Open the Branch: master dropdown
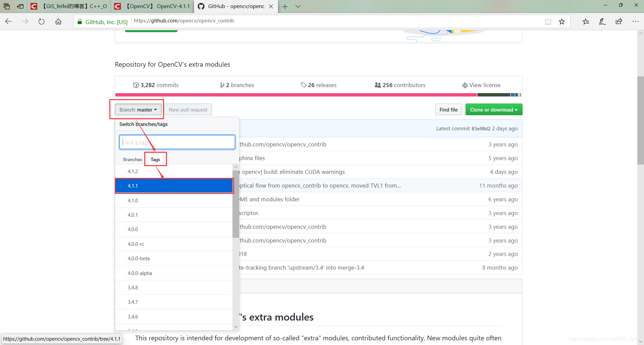Viewport: 644px width, 345px height. pyautogui.click(x=138, y=109)
